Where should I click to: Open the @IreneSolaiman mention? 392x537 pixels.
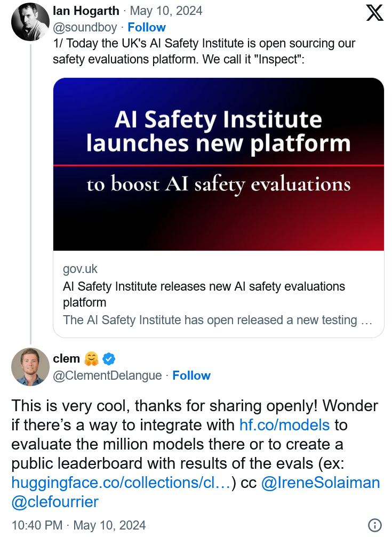pos(321,483)
